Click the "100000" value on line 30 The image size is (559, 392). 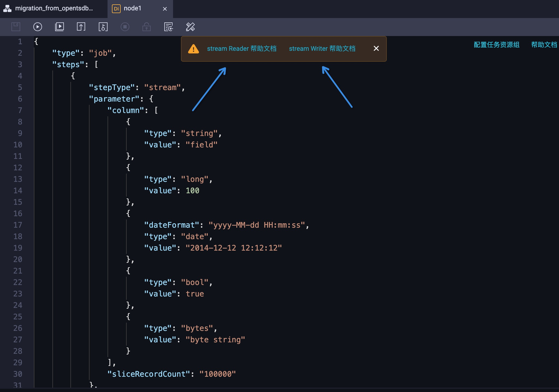218,374
